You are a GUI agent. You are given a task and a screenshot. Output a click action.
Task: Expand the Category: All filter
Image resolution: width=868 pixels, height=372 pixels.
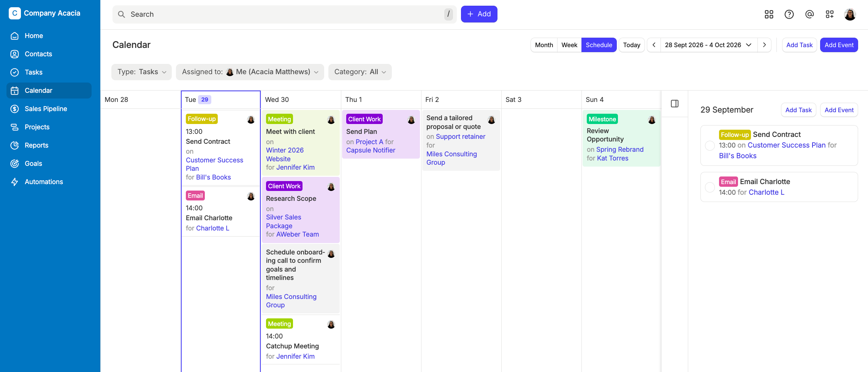pyautogui.click(x=360, y=72)
